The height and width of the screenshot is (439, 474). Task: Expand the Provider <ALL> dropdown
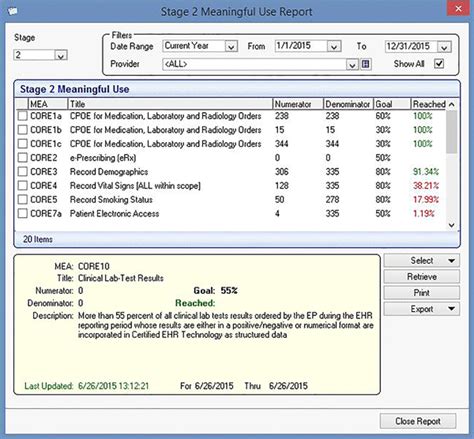pos(352,64)
